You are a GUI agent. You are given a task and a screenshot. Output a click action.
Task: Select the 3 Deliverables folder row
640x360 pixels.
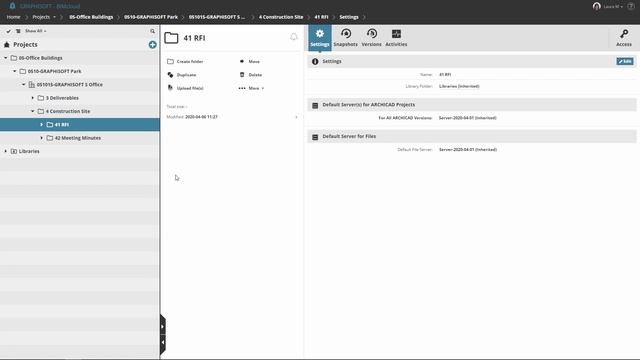point(80,98)
